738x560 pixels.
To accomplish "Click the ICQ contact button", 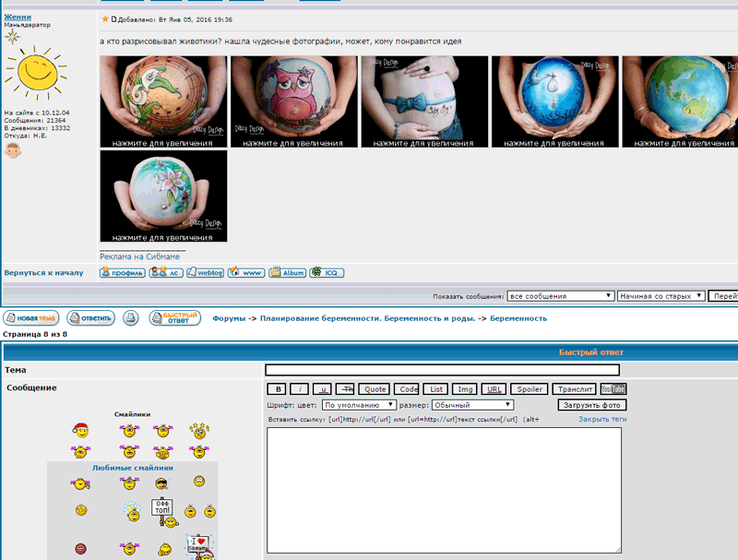I will click(327, 272).
